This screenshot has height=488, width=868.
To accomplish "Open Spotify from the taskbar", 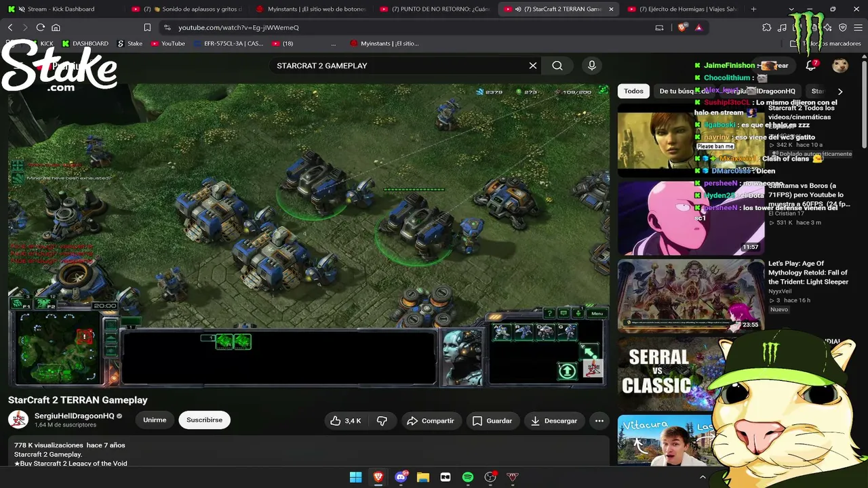I will click(468, 477).
